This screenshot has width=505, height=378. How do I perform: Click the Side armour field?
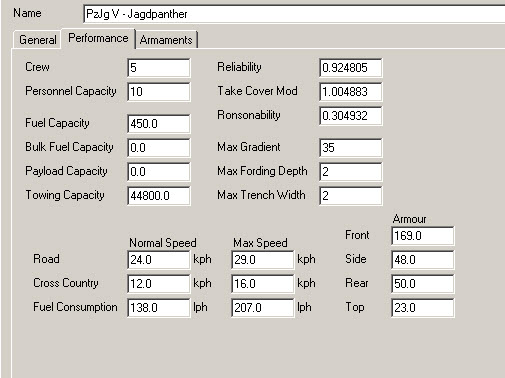pyautogui.click(x=423, y=260)
